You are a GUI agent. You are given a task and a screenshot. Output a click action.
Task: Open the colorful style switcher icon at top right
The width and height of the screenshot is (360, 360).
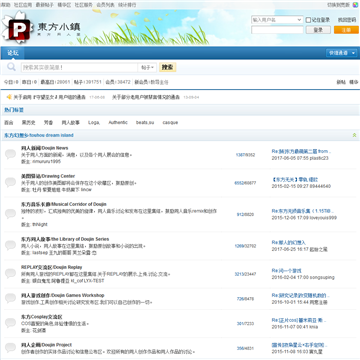pos(355,5)
